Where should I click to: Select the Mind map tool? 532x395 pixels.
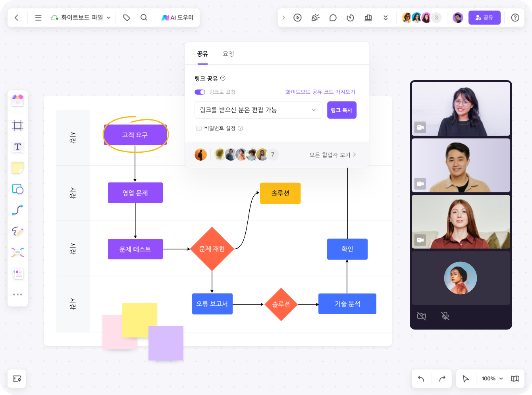pos(17,252)
